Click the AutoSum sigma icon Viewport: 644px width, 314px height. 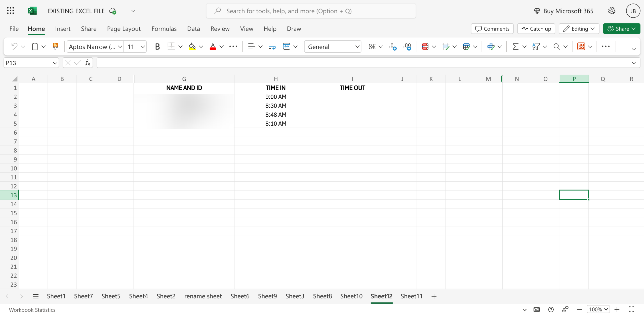pos(515,47)
